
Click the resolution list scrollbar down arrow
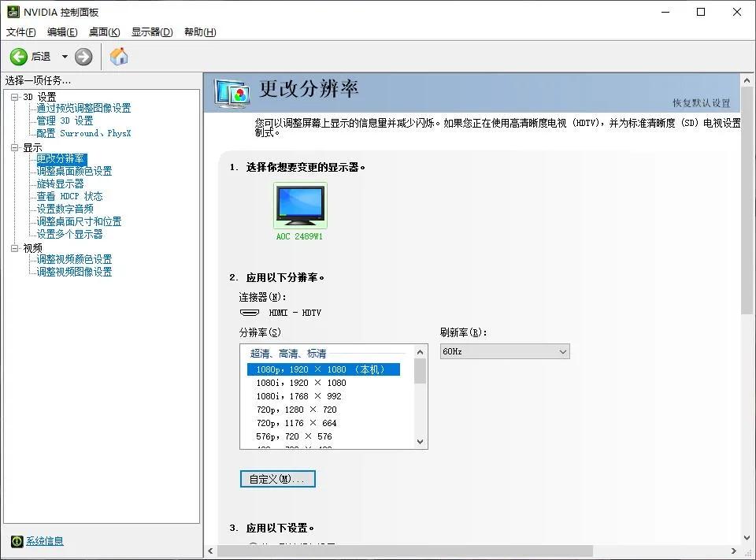(x=420, y=442)
